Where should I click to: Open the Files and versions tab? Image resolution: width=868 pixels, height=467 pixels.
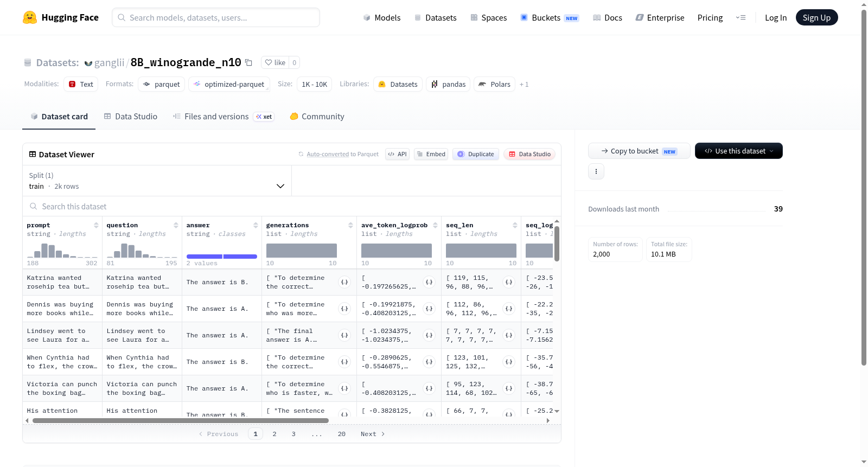224,117
